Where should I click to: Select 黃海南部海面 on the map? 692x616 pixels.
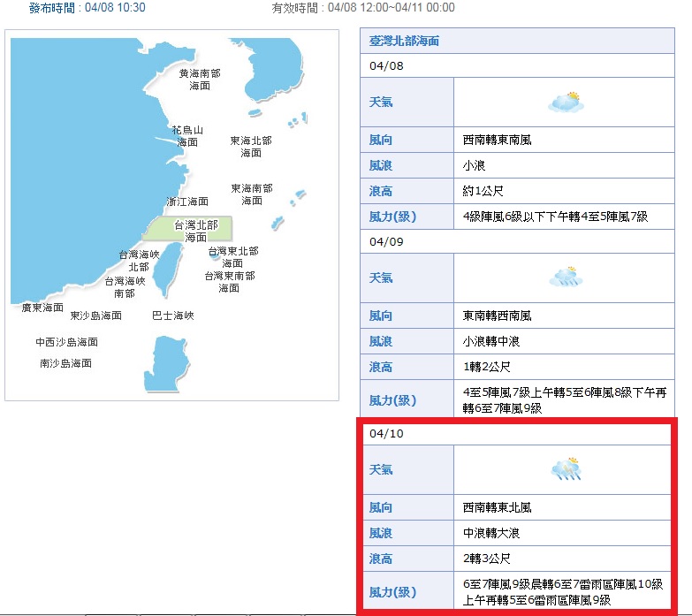(200, 80)
